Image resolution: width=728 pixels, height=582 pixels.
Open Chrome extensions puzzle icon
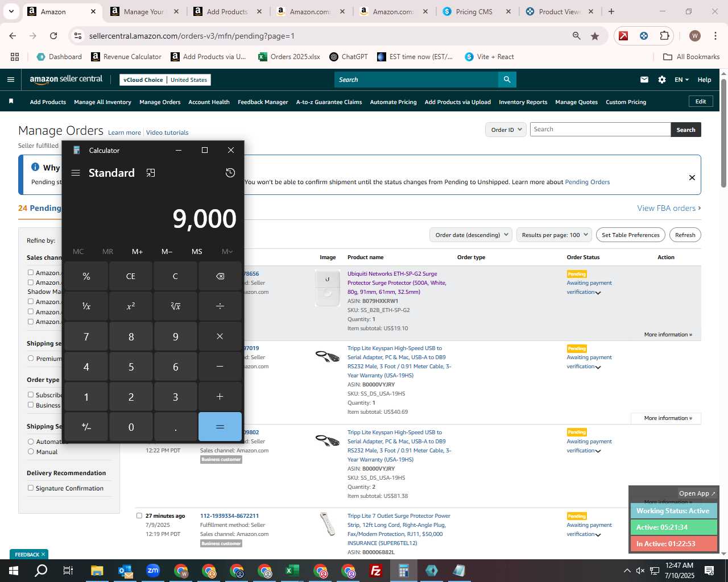(x=664, y=36)
